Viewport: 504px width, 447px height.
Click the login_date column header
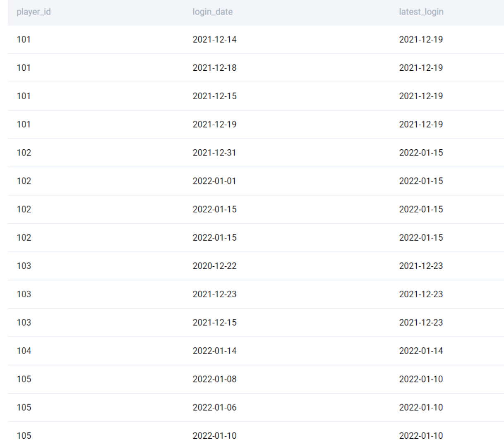tap(213, 12)
